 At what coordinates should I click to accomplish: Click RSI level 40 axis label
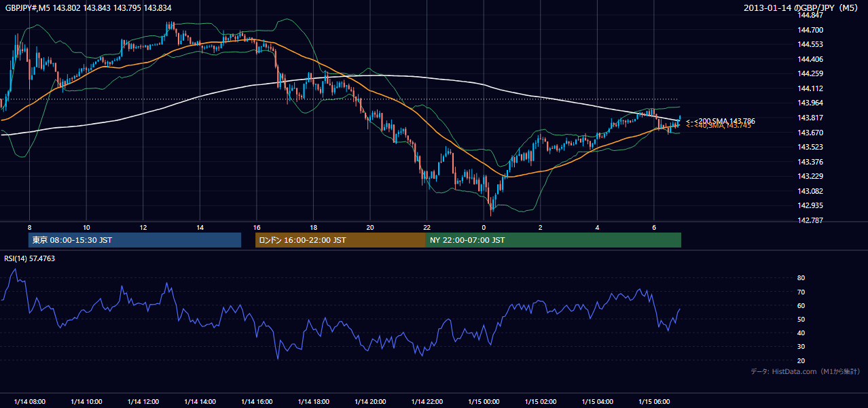point(801,333)
